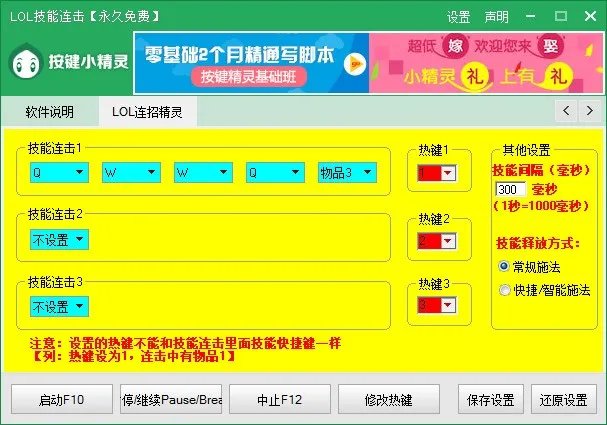Screen dimensions: 607x425
Task: Expand the 热键3 hotkey dropdown
Action: click(448, 305)
